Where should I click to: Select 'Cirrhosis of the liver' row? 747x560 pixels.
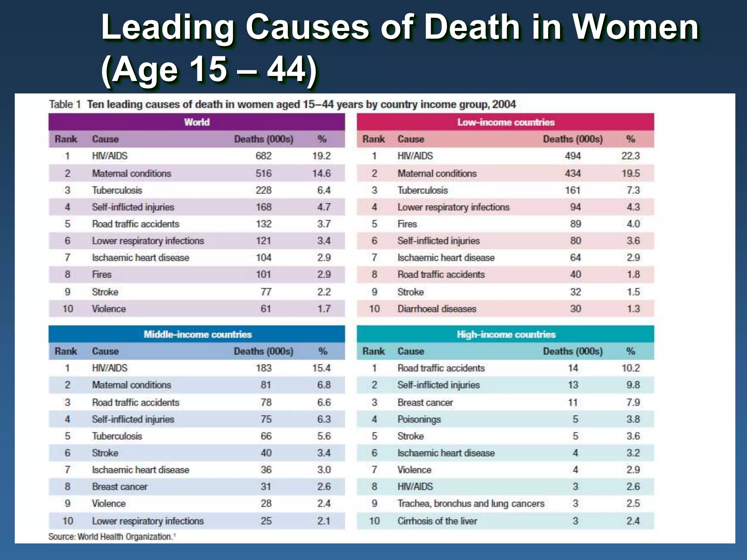[437, 521]
